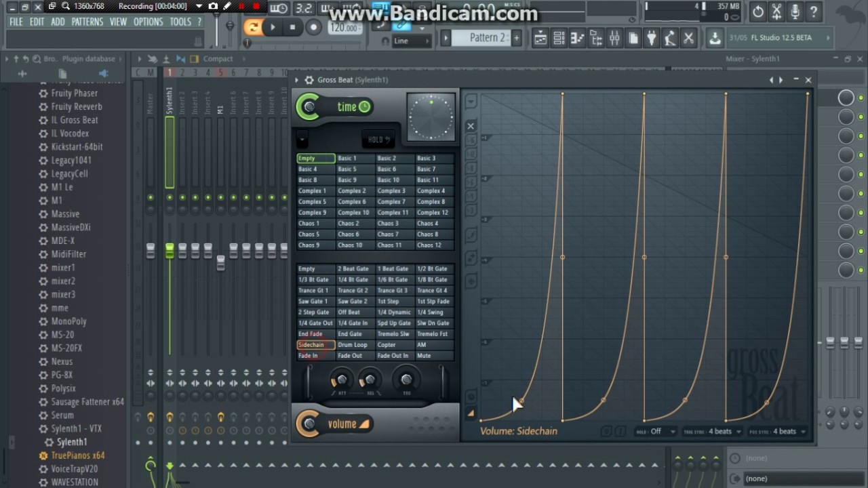Select the Complex 10 time preset

pyautogui.click(x=355, y=213)
